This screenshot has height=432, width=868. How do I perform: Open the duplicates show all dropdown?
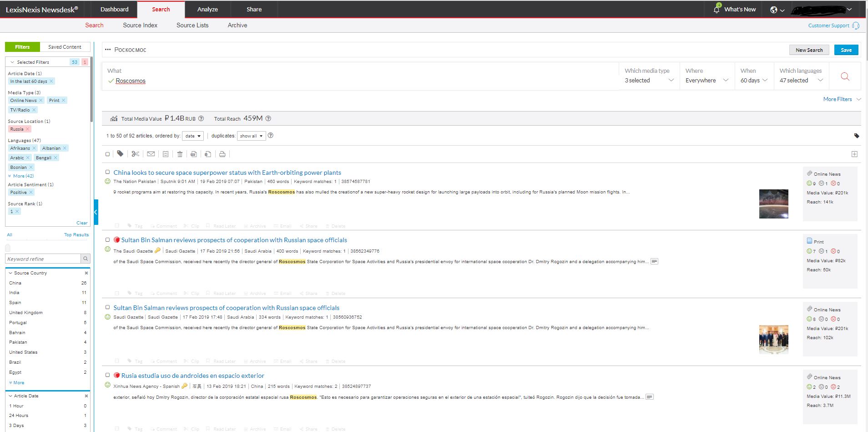[251, 136]
